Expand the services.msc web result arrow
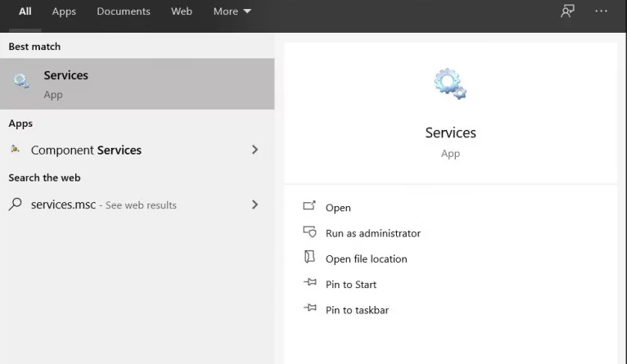The width and height of the screenshot is (631, 364). pos(255,204)
